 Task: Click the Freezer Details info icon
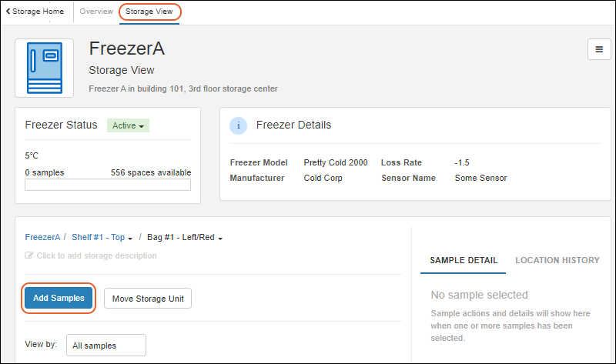[x=239, y=125]
